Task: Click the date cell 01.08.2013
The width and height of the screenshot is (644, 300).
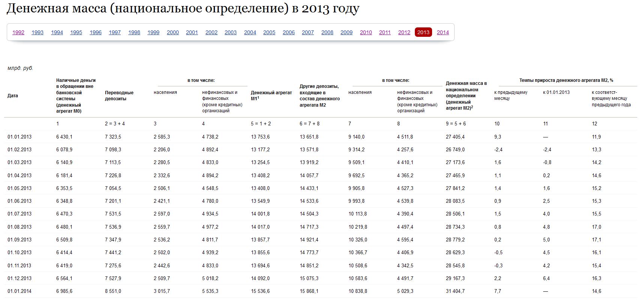Action: [20, 227]
